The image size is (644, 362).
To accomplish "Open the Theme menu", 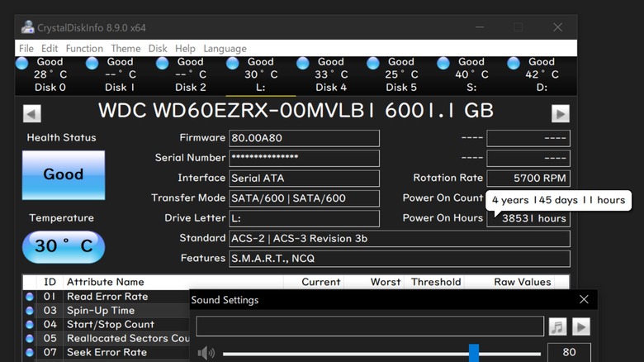I will tap(125, 49).
